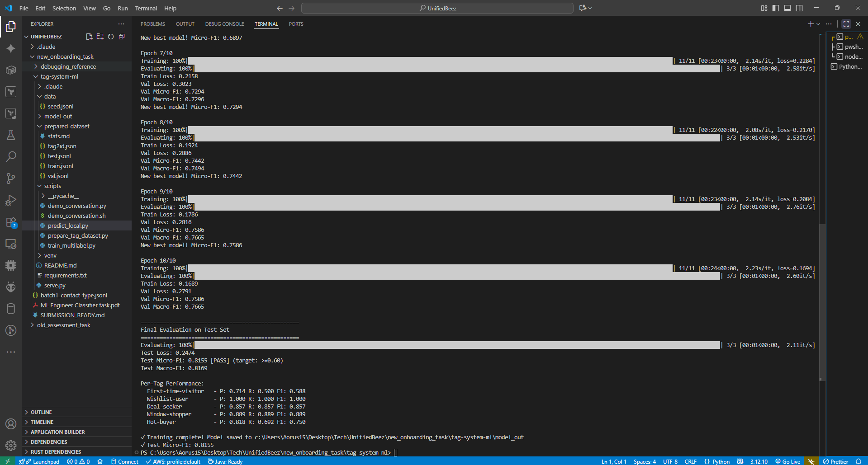Open the Testing flask view
Image resolution: width=868 pixels, height=465 pixels.
click(x=11, y=135)
